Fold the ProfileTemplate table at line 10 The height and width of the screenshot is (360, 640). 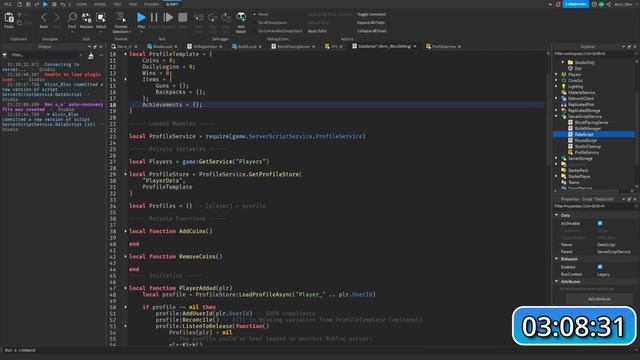coord(125,54)
